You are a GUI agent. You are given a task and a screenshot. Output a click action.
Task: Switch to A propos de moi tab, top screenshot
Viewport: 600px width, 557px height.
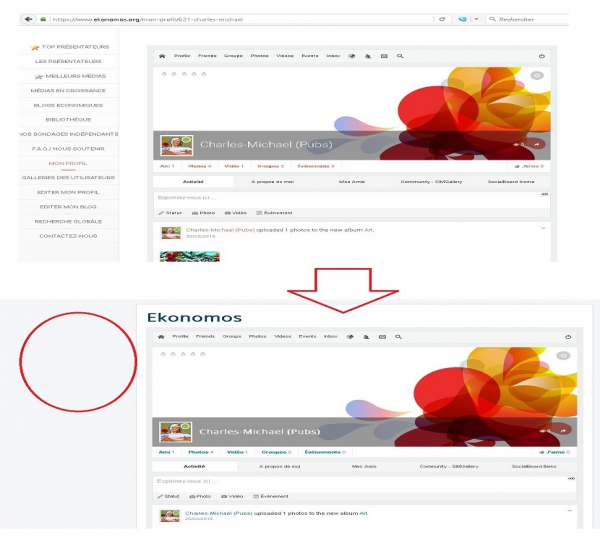pyautogui.click(x=272, y=182)
